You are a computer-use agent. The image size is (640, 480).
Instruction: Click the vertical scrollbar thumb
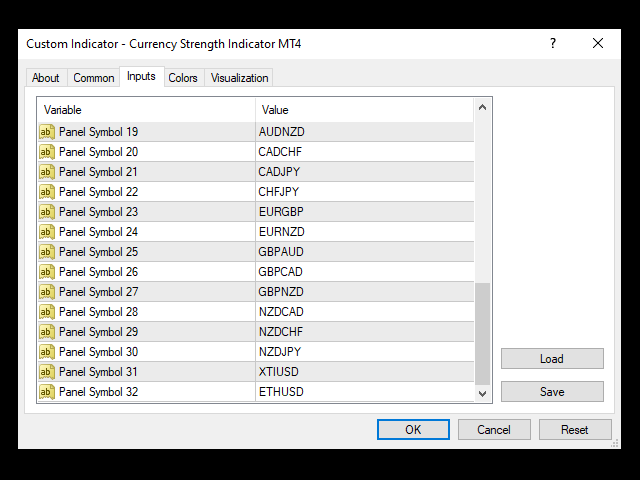[x=482, y=333]
